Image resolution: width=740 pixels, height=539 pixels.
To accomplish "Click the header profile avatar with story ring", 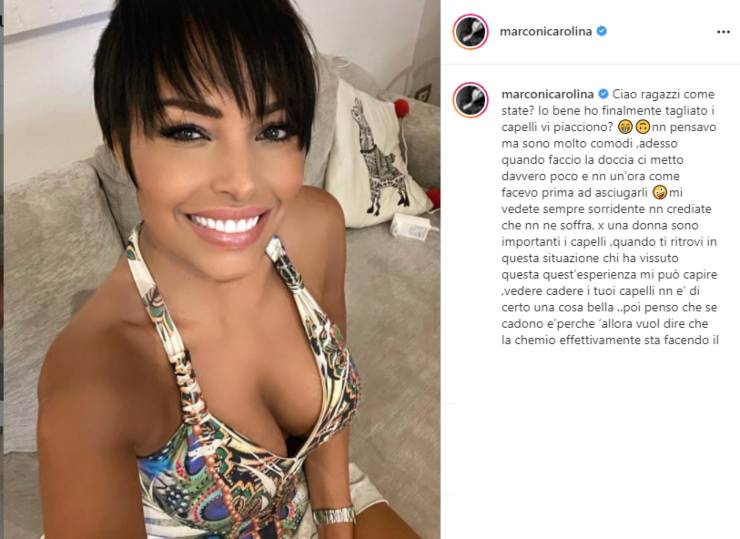I will pos(471,32).
